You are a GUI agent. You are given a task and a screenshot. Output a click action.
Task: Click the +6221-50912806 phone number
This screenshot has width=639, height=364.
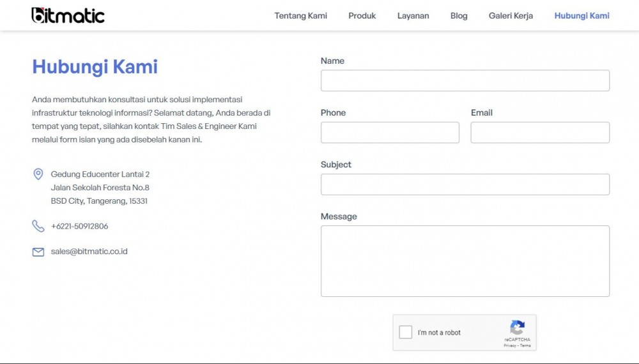click(x=79, y=226)
